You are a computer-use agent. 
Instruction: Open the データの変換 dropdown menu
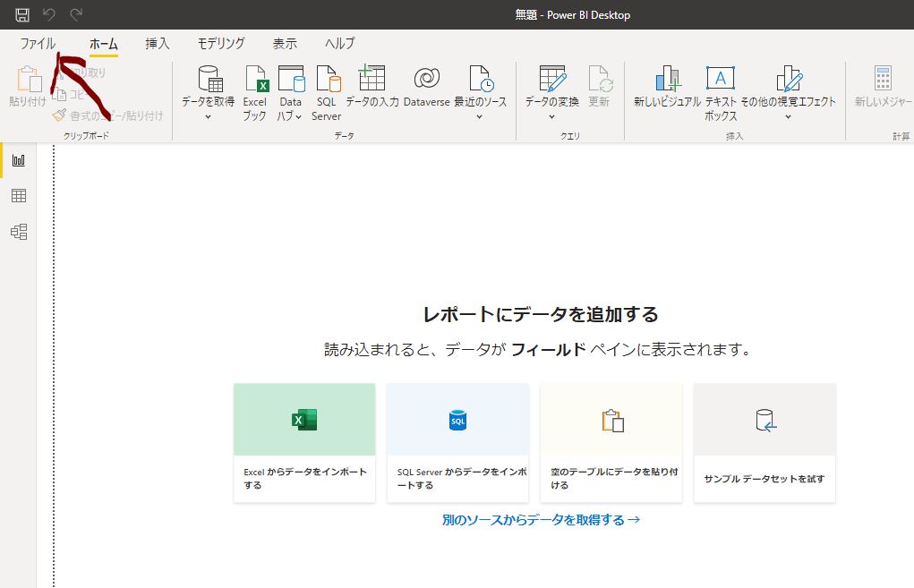coord(551,116)
